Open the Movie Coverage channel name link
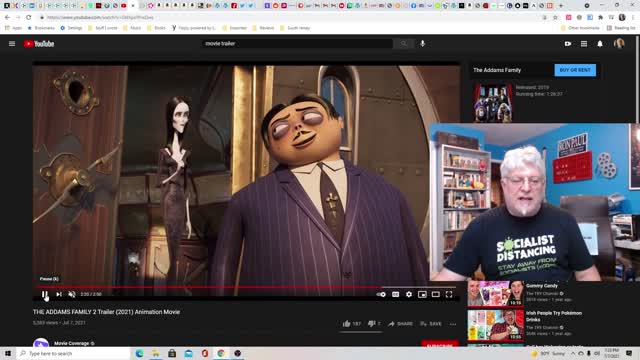 pyautogui.click(x=71, y=343)
